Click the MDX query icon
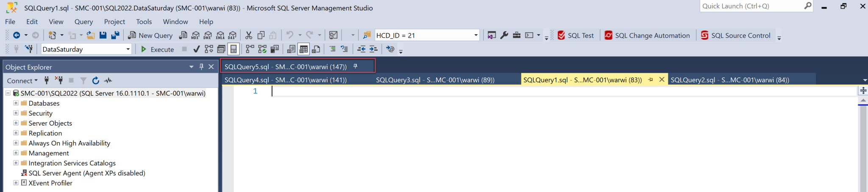Viewport: 868px width, 192px height. click(195, 36)
